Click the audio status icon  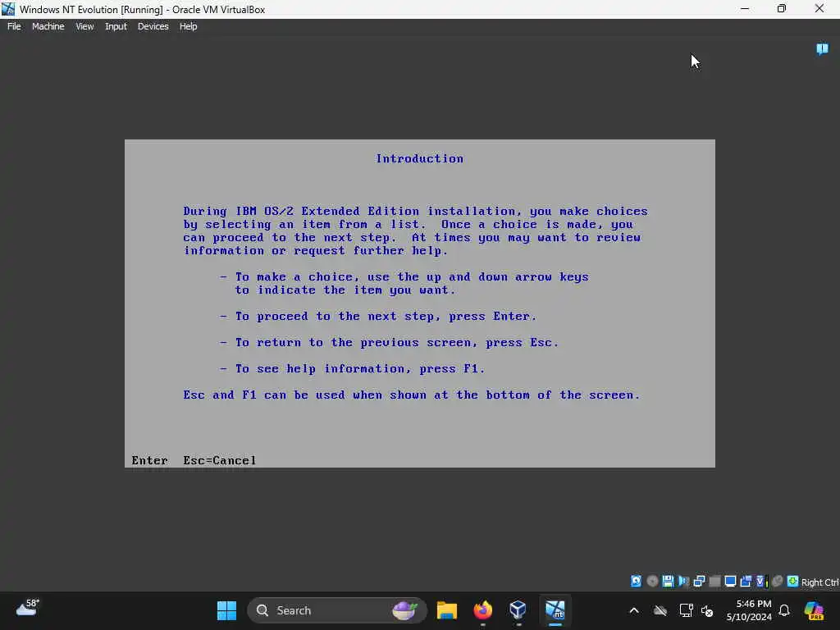(683, 582)
